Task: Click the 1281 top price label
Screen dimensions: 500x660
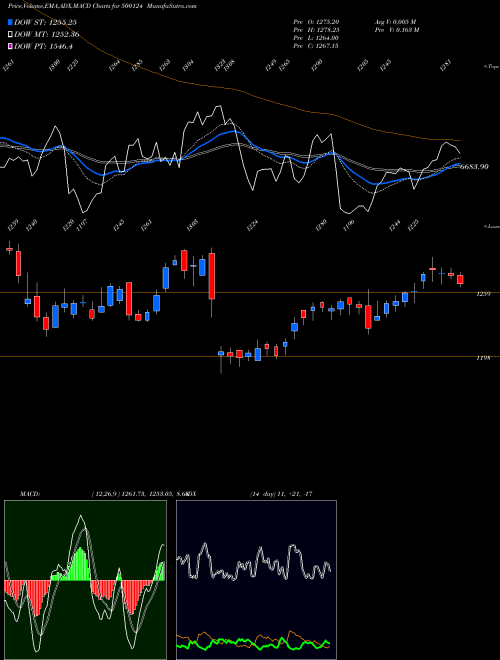Action: click(x=446, y=66)
